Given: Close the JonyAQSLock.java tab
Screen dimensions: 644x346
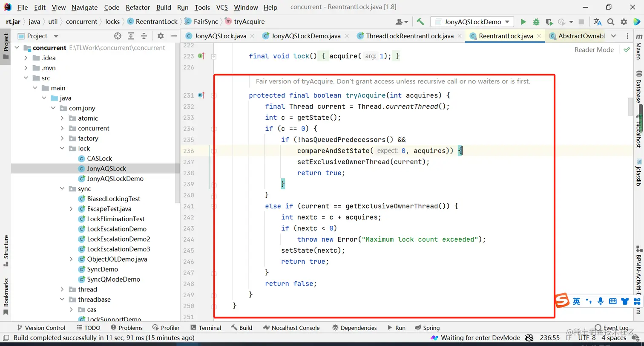Looking at the screenshot, I should (252, 36).
